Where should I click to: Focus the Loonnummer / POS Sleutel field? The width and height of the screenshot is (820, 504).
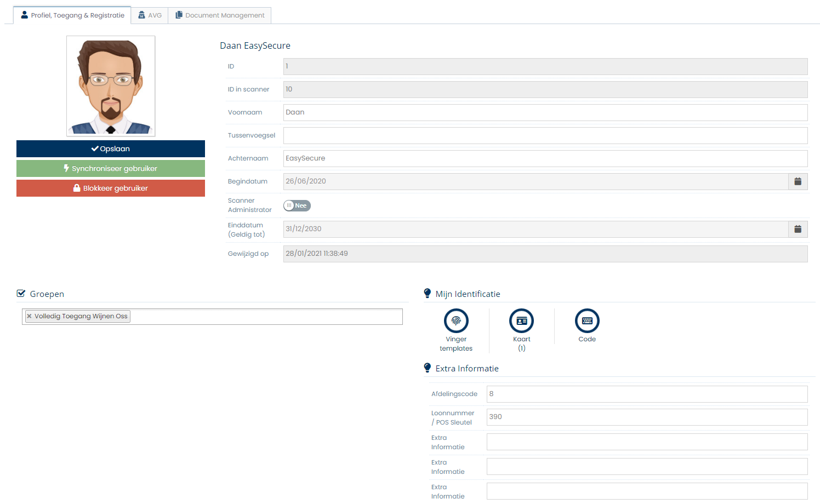coord(647,417)
